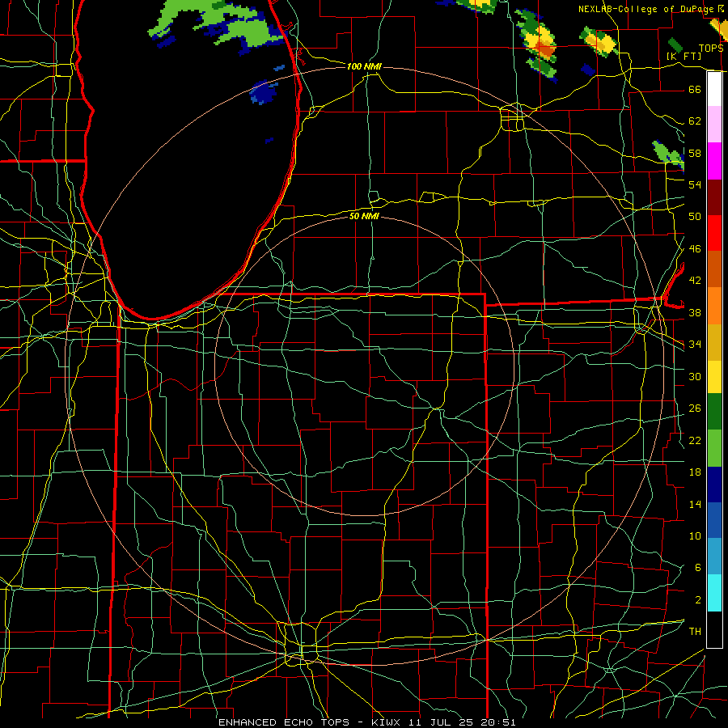Screen dimensions: 728x728
Task: Click the 'TOPS' legend heading
Action: pos(711,49)
